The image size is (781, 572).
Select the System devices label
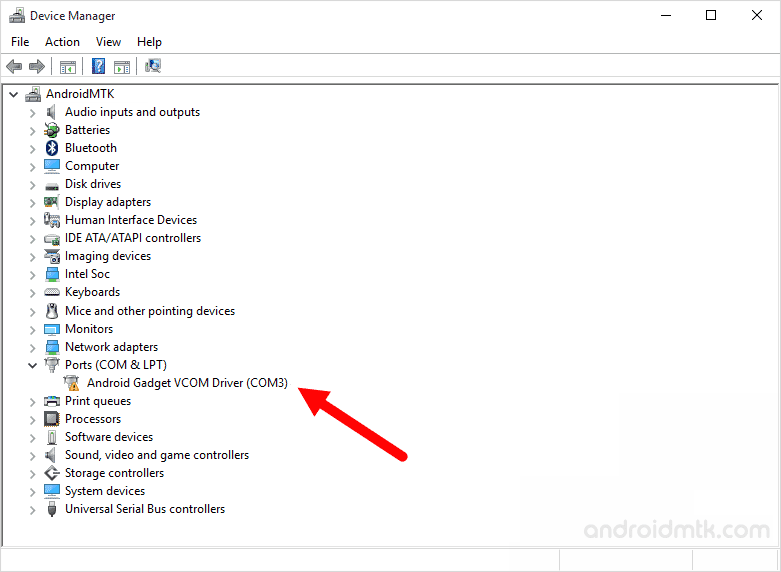[x=105, y=491]
